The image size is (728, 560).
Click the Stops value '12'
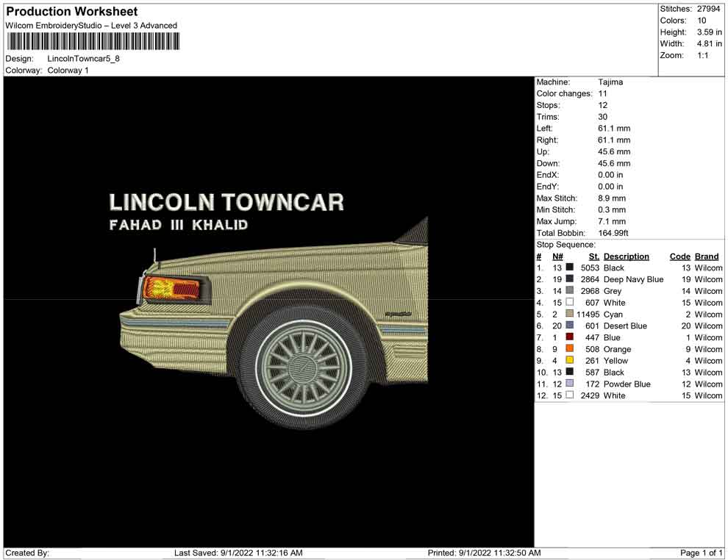(603, 105)
